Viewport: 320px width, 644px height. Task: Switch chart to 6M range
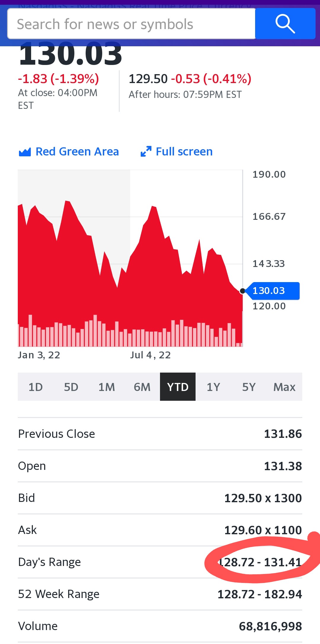coord(142,387)
